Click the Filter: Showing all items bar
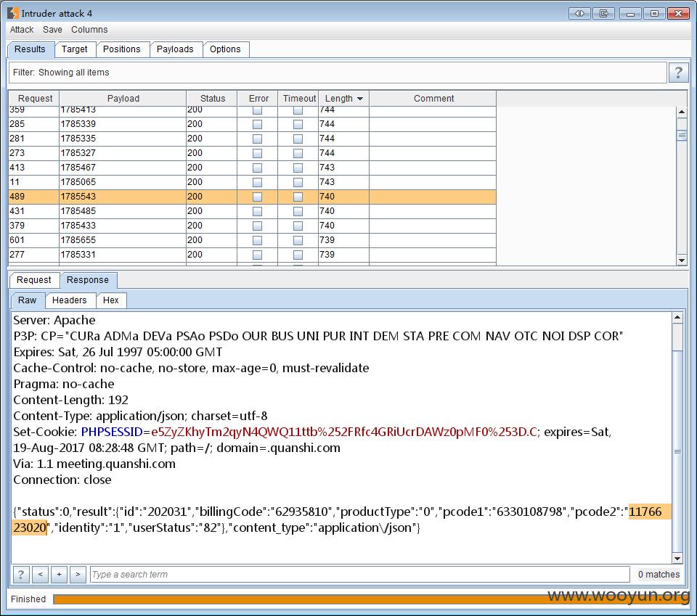The image size is (697, 616). click(338, 73)
